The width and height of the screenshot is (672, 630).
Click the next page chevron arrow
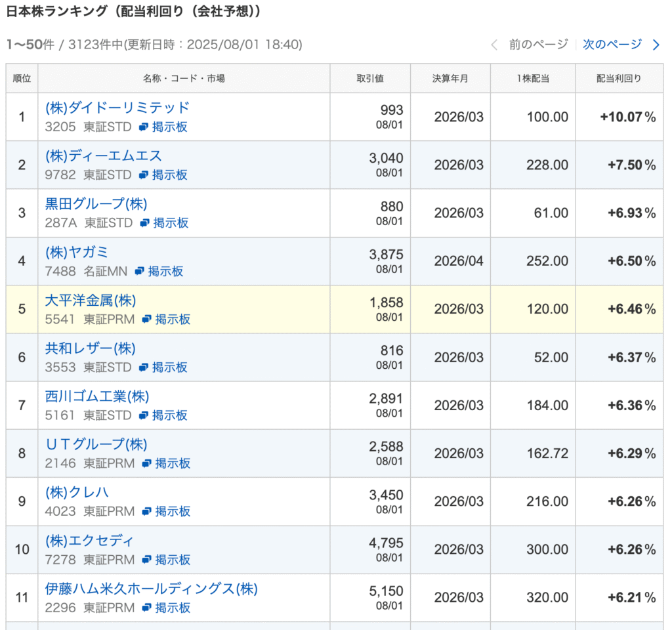click(656, 45)
